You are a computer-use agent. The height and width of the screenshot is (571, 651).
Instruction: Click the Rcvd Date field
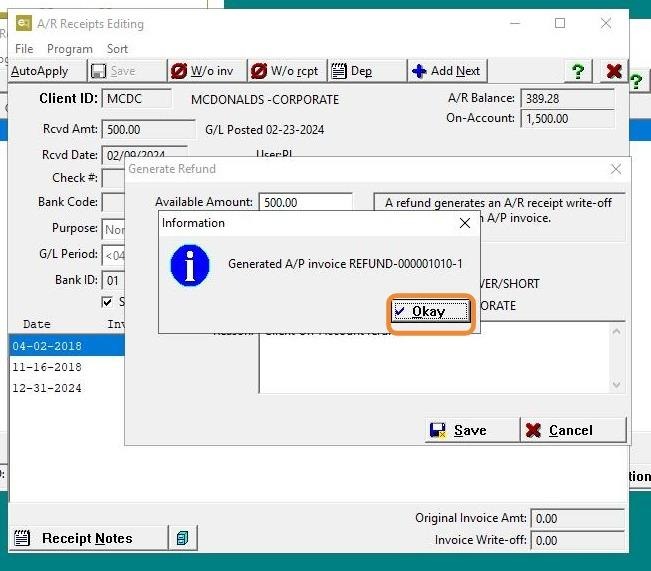(x=144, y=153)
